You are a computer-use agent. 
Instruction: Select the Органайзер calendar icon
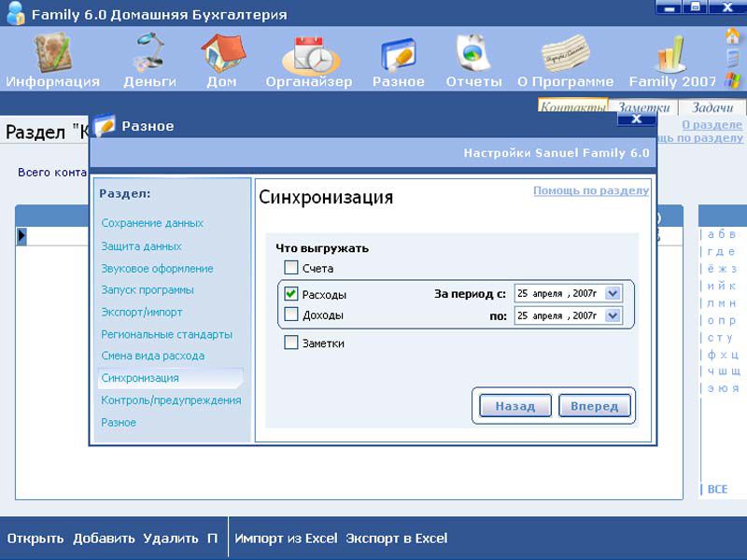point(308,54)
